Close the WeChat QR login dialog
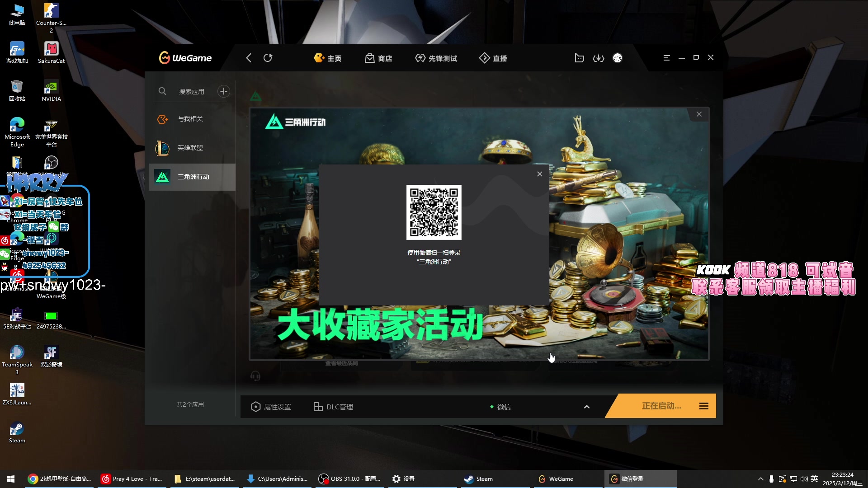Screen dimensions: 868x488 point(540,174)
